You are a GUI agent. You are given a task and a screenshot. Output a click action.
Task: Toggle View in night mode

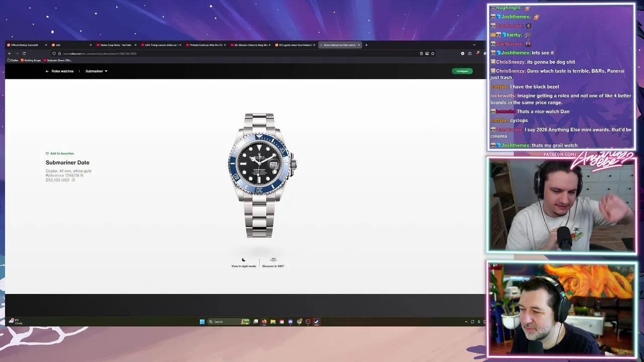click(x=244, y=263)
